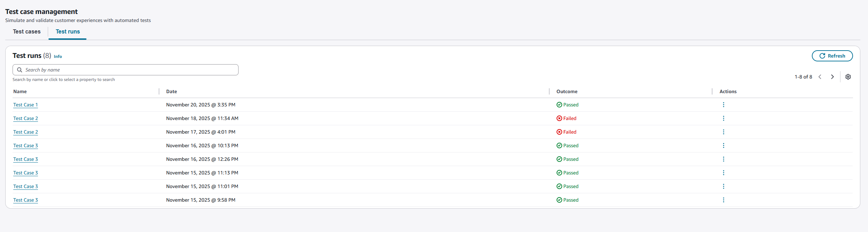
Task: Open actions menu for the 9:58 PM run
Action: pos(724,200)
